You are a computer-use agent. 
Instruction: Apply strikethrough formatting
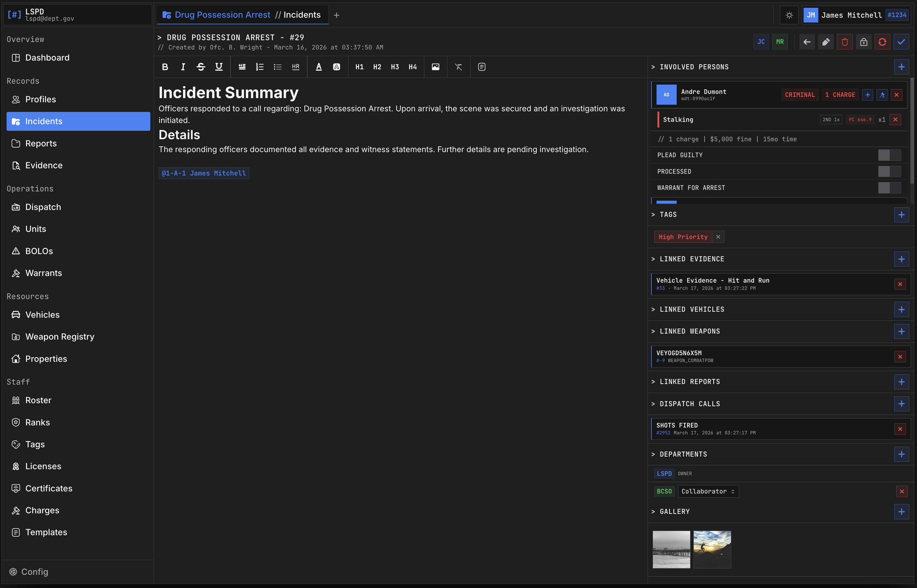click(200, 67)
